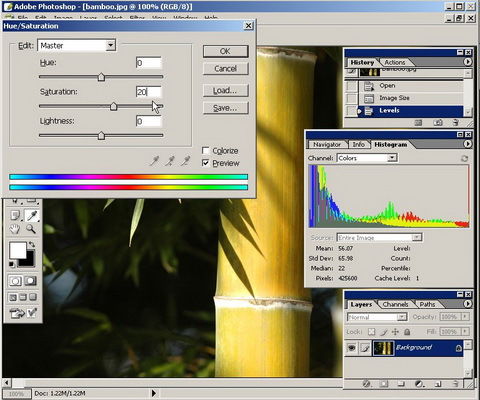Select the Zoom magnifier tool

pyautogui.click(x=31, y=229)
